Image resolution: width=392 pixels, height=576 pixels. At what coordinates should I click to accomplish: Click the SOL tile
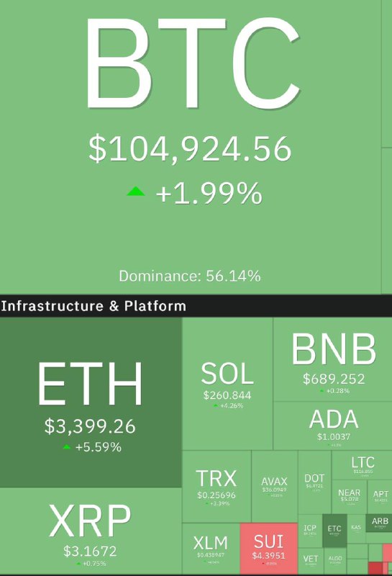(x=227, y=384)
